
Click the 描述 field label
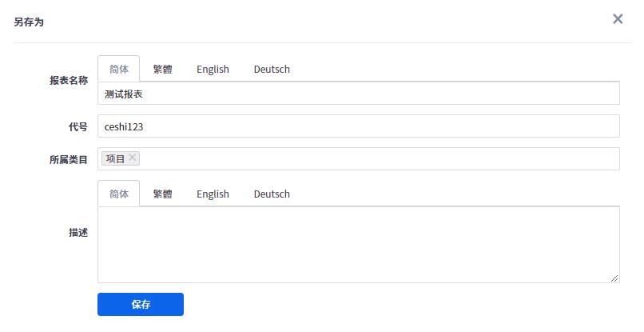pyautogui.click(x=78, y=233)
